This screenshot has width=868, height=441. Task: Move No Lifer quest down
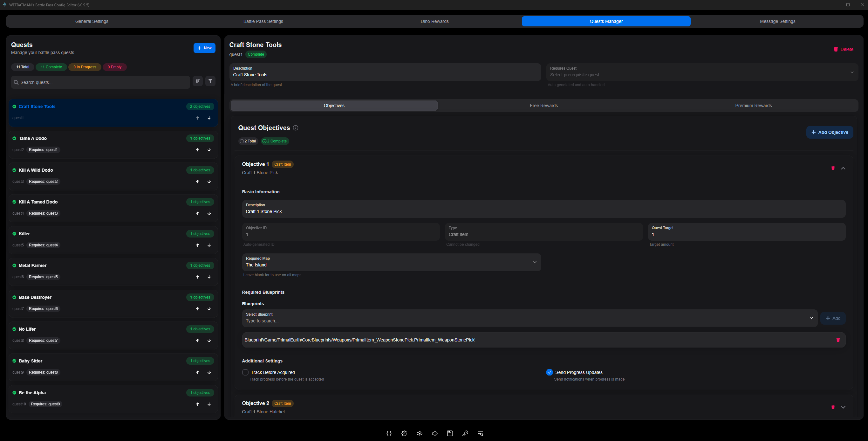[209, 341]
